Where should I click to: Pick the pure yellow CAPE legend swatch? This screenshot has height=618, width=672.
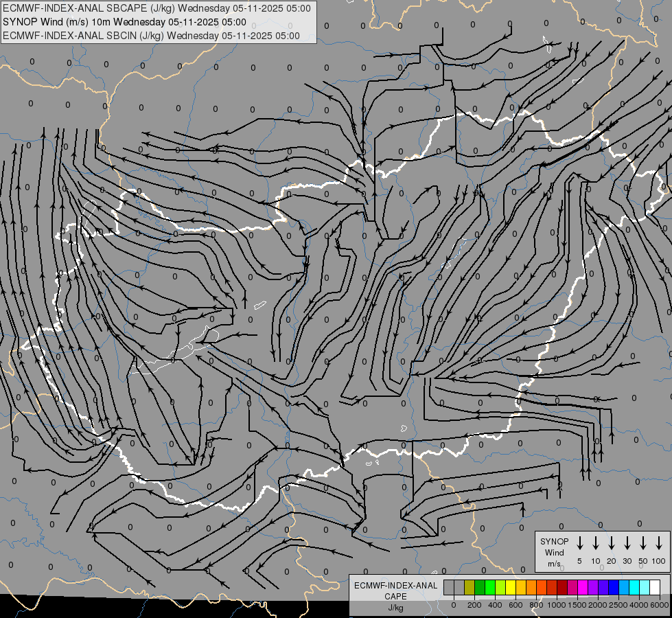(511, 587)
